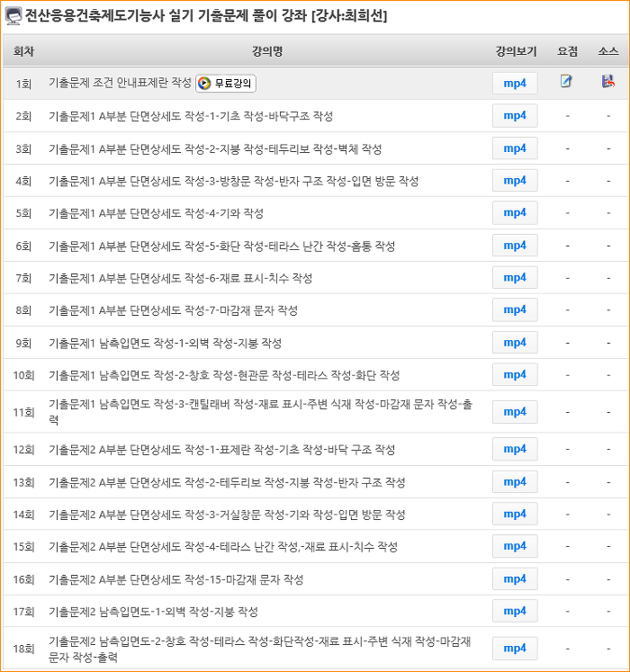Select the 11회 lecture number cell
The image size is (630, 672).
click(23, 412)
